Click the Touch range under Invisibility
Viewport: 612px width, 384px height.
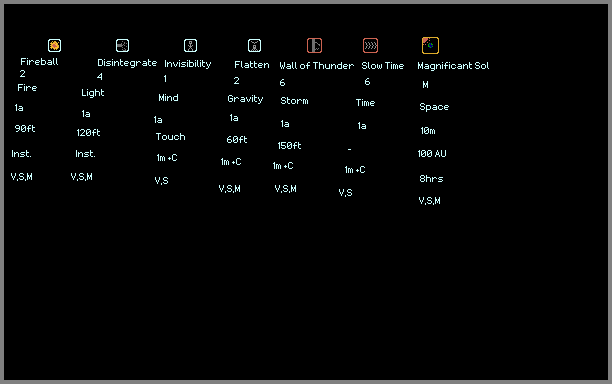click(x=171, y=137)
